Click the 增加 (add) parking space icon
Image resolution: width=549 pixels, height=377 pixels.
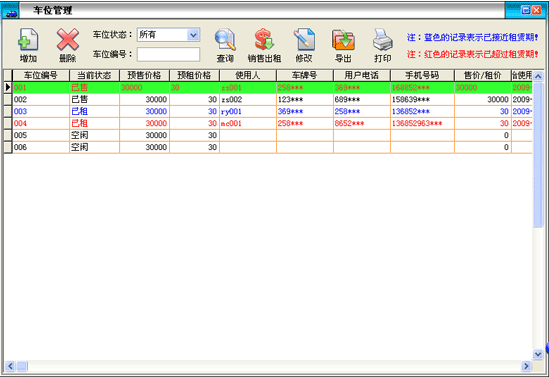click(28, 39)
